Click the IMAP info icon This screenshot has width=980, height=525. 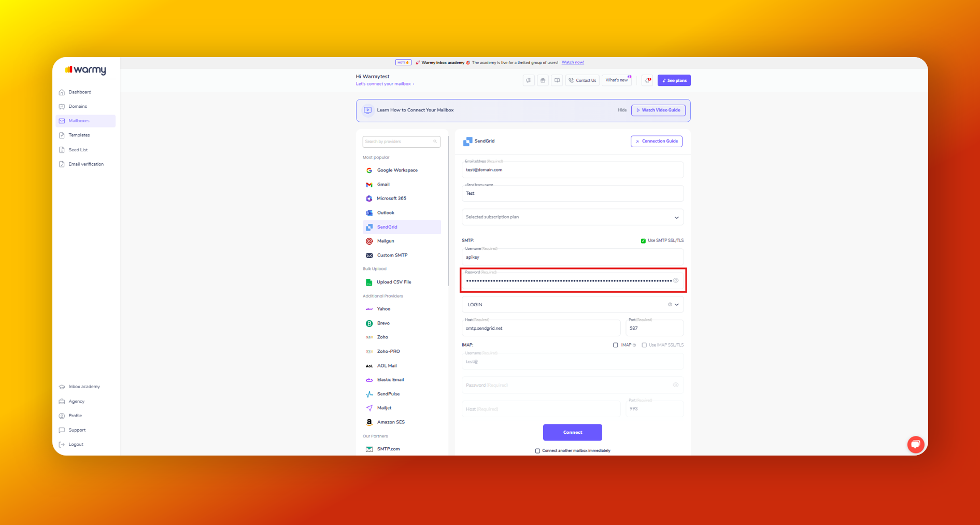(634, 345)
